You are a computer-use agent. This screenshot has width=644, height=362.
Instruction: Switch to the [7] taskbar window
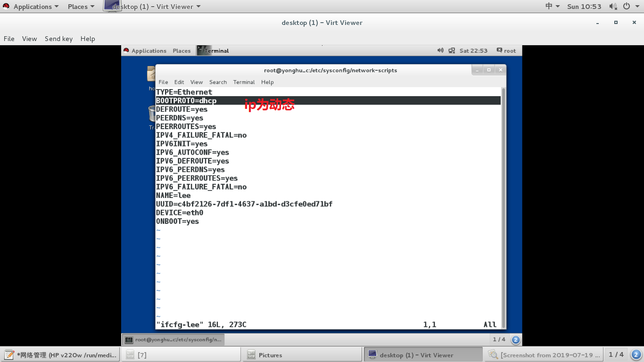tap(181, 355)
